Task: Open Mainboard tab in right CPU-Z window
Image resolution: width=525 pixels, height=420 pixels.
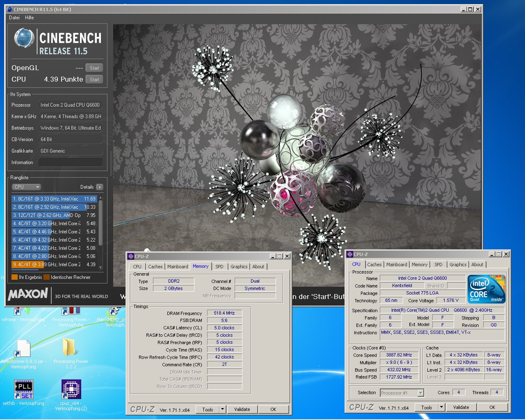Action: coord(397,265)
